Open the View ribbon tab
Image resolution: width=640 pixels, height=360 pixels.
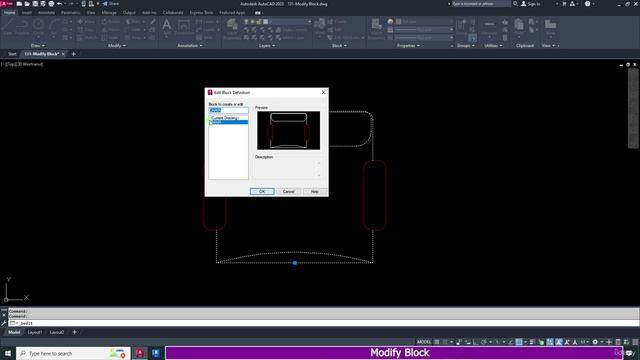click(91, 13)
